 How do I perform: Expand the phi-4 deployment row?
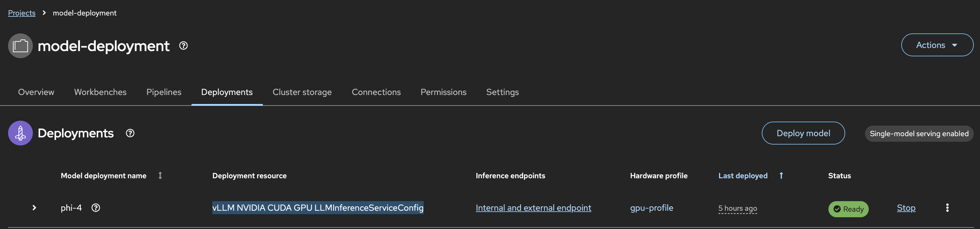click(x=34, y=208)
